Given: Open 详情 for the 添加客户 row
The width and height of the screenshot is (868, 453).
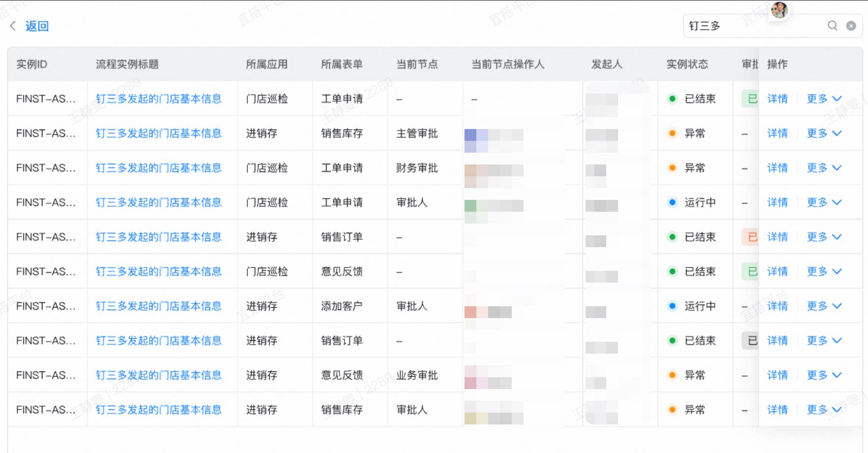Looking at the screenshot, I should click(x=777, y=306).
